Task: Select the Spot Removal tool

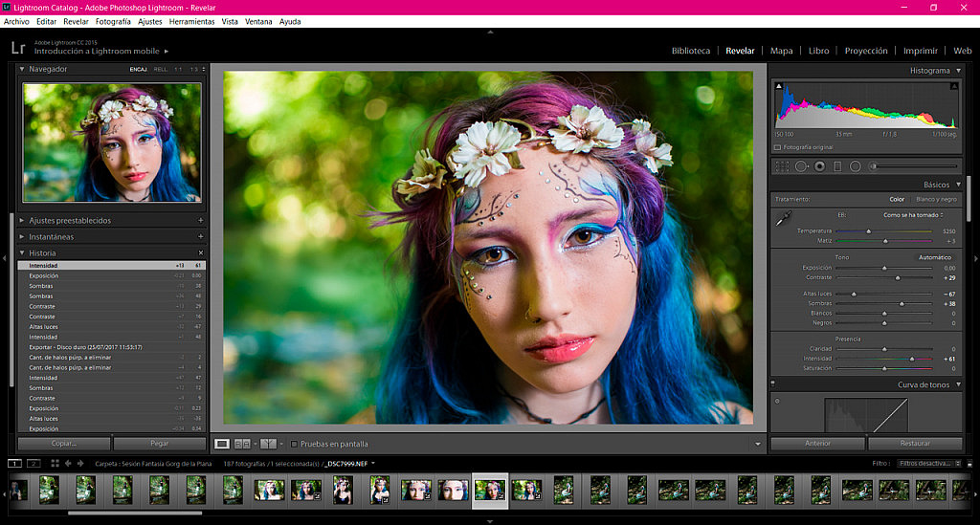Action: pyautogui.click(x=801, y=166)
